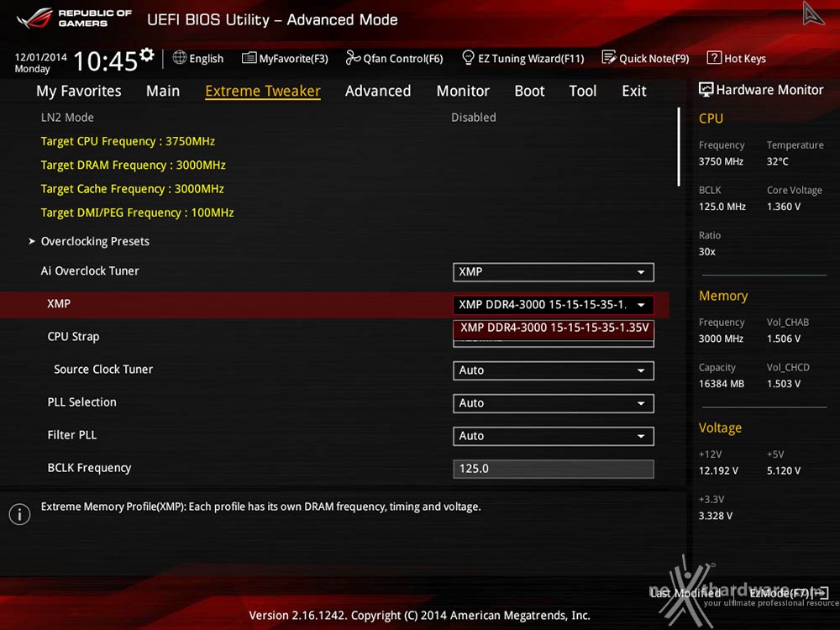Viewport: 840px width, 630px height.
Task: Open the PLL Selection dropdown
Action: pyautogui.click(x=553, y=403)
